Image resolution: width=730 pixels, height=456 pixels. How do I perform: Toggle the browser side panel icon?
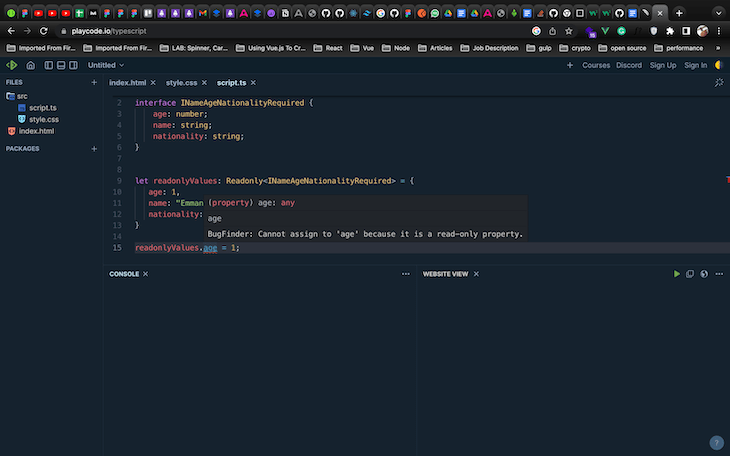point(686,31)
